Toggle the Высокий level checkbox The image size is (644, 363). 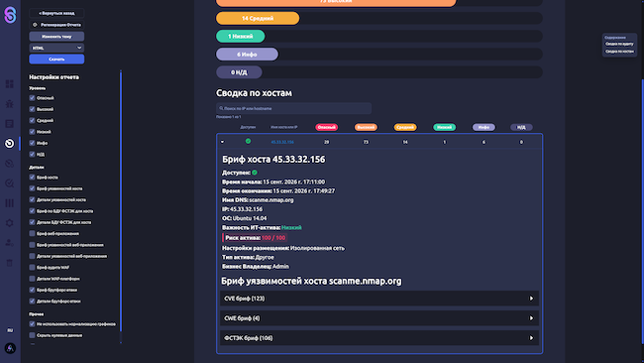[32, 109]
